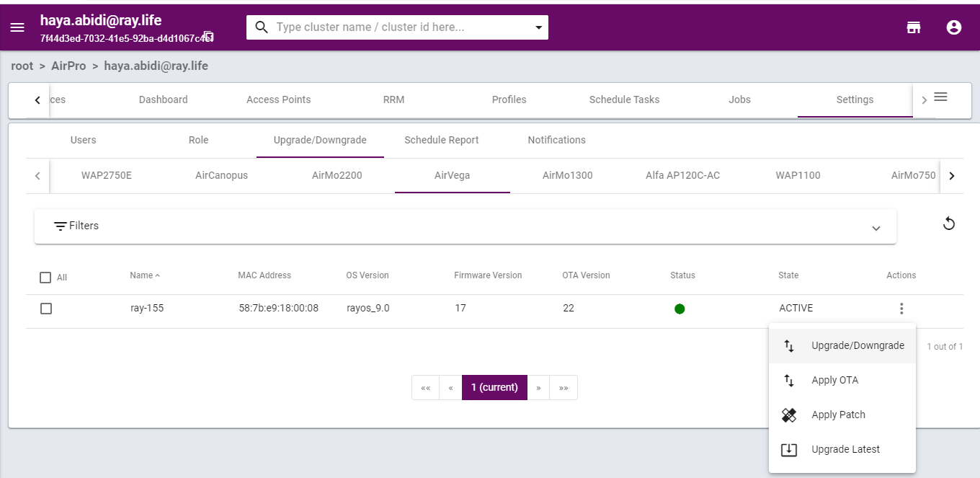Screen dimensions: 980x478
Task: Open the Access Points tab
Action: [x=279, y=99]
